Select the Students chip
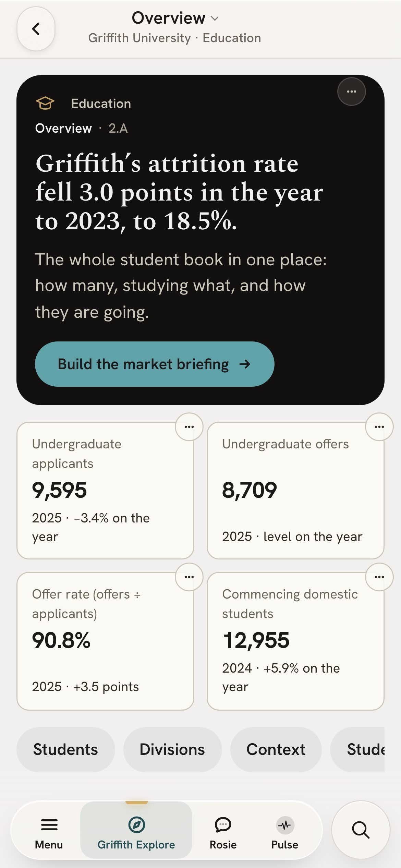This screenshot has width=401, height=868. tap(65, 749)
